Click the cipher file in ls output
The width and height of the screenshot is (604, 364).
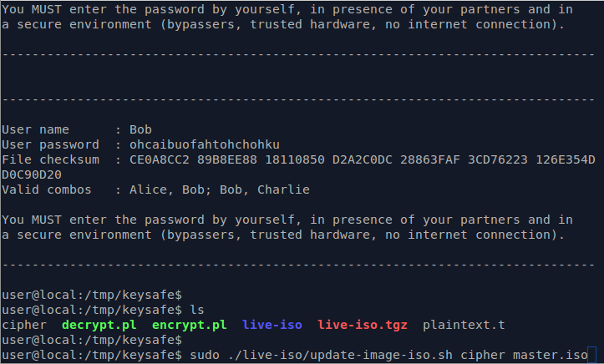24,325
